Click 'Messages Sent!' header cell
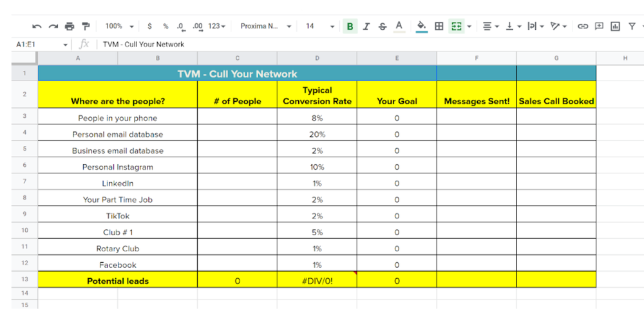This screenshot has height=322, width=644. (477, 95)
